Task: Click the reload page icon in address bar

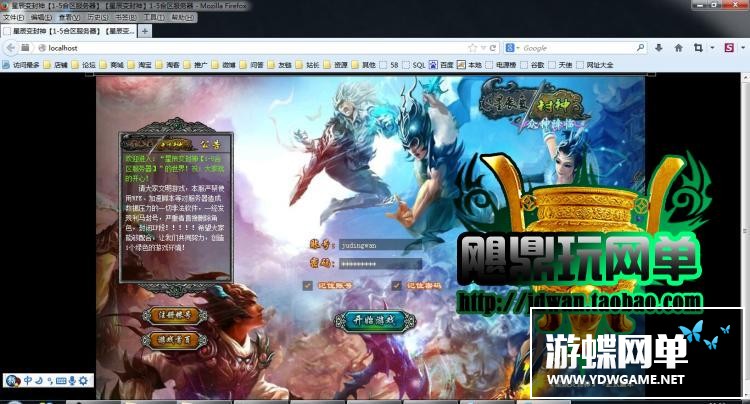Action: (x=493, y=48)
